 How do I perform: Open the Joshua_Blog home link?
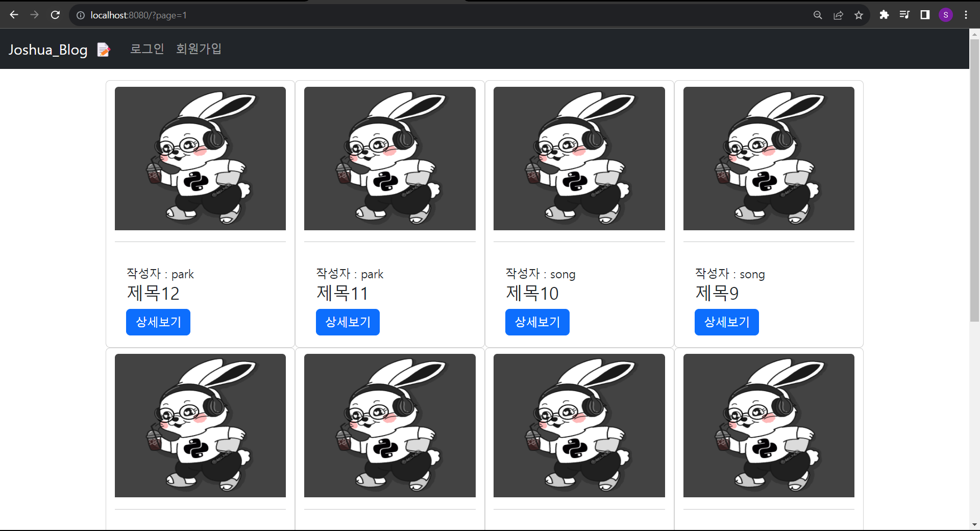pos(48,50)
